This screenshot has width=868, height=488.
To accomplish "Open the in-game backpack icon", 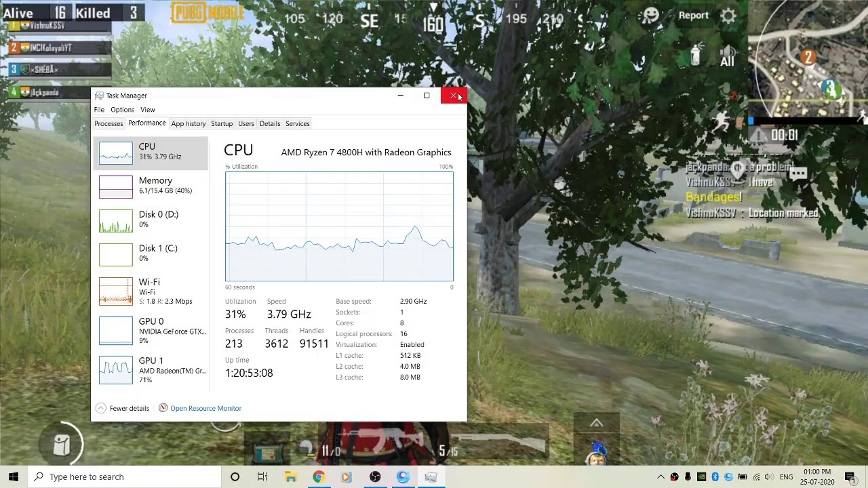I will click(62, 445).
